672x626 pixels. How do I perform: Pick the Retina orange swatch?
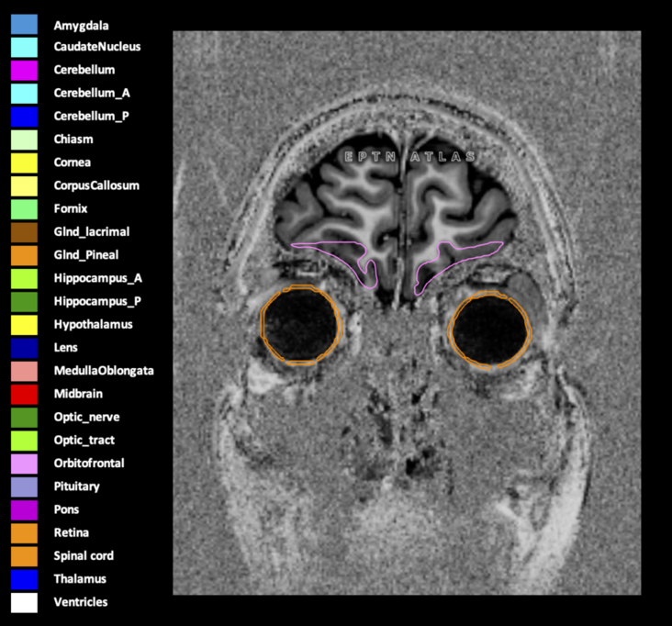coord(24,533)
